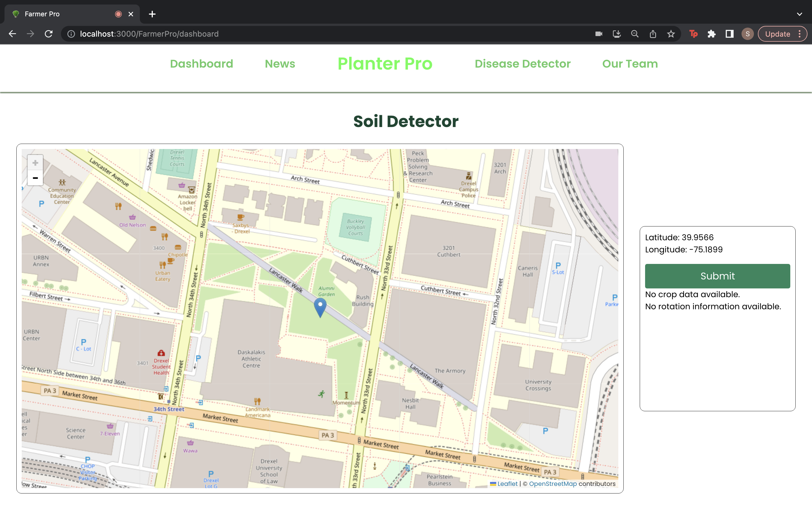Go back to previous page

(x=12, y=34)
